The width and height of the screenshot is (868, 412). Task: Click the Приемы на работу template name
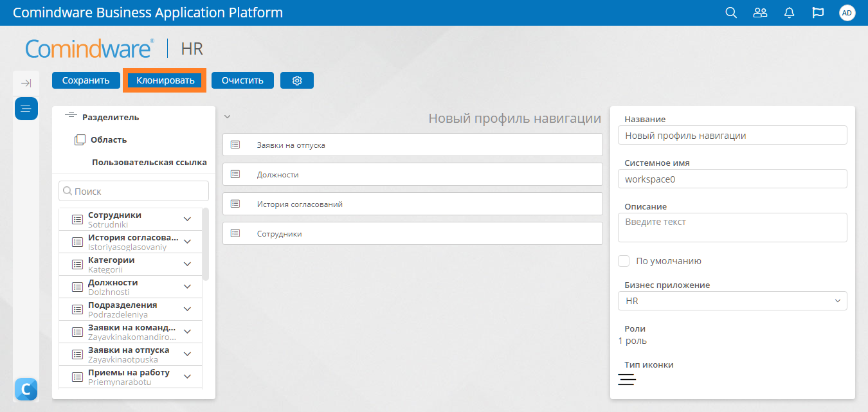point(129,372)
